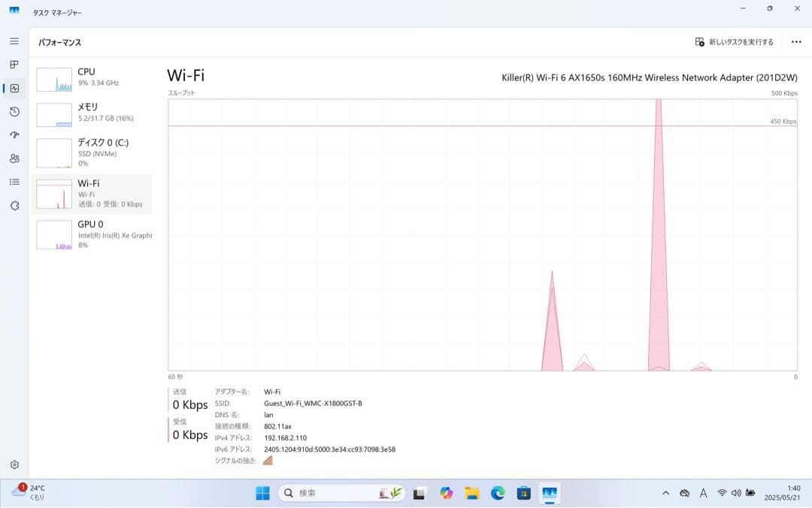Switch to the App history view
This screenshot has width=812, height=508.
tap(14, 111)
